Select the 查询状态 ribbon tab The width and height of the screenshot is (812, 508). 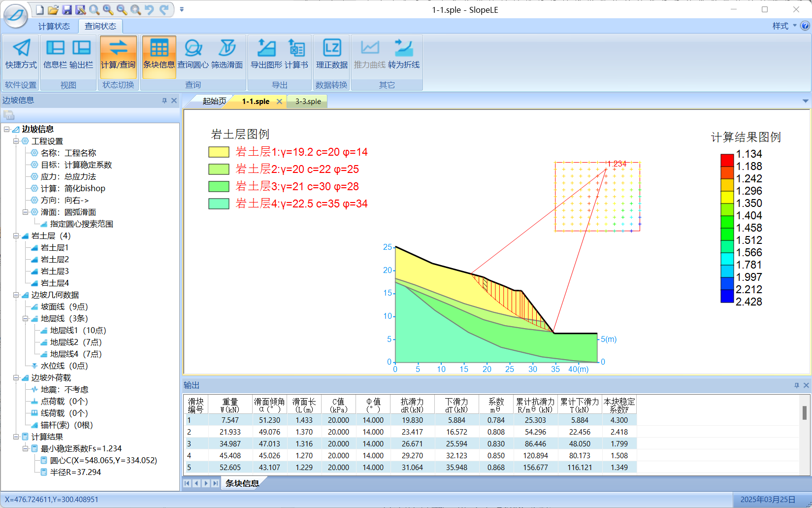click(100, 26)
